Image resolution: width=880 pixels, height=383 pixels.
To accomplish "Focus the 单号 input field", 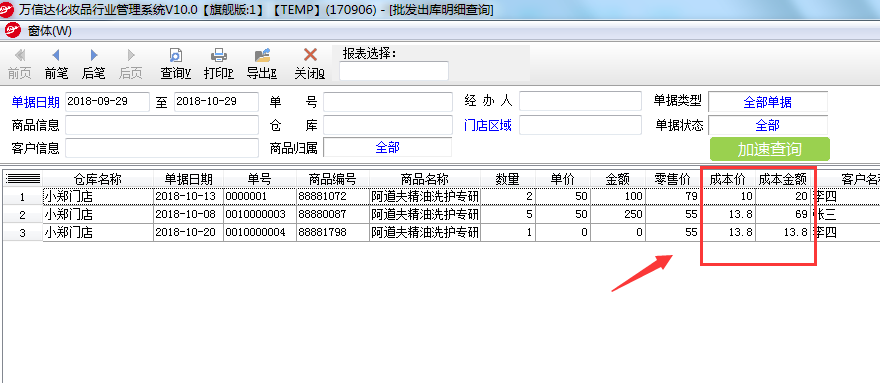I will [x=388, y=102].
